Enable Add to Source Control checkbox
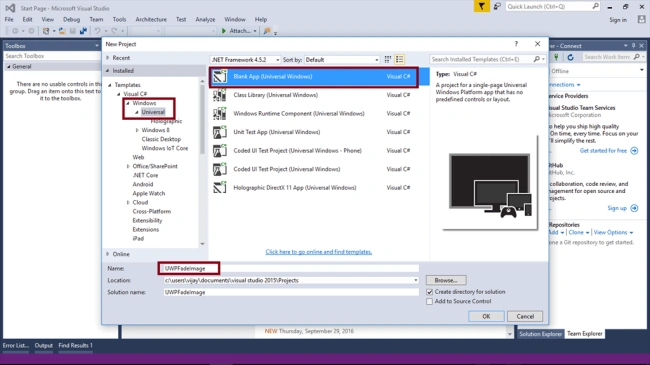The width and height of the screenshot is (650, 365). (x=429, y=302)
